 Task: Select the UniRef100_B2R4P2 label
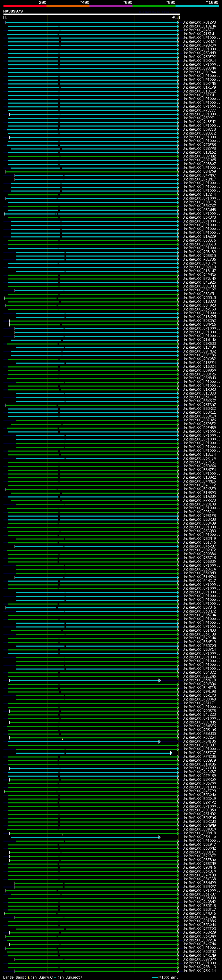click(199, 802)
